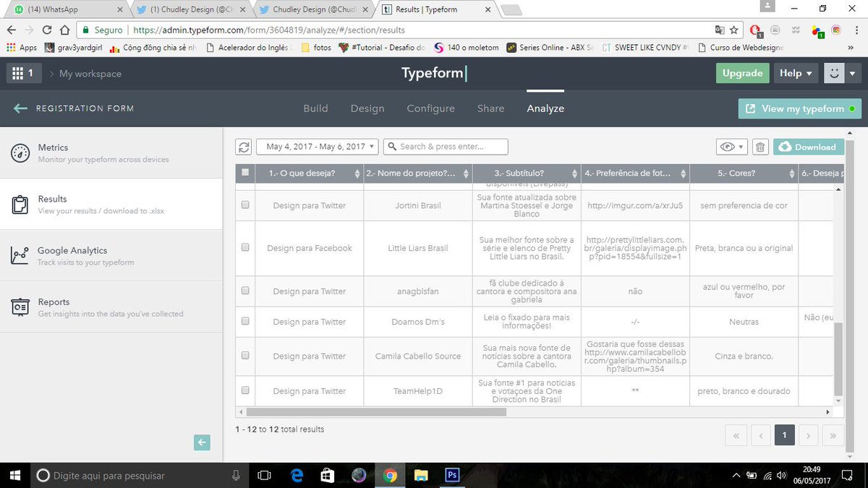This screenshot has width=868, height=488.
Task: Click the table horizontal scrollbar
Action: (375, 412)
